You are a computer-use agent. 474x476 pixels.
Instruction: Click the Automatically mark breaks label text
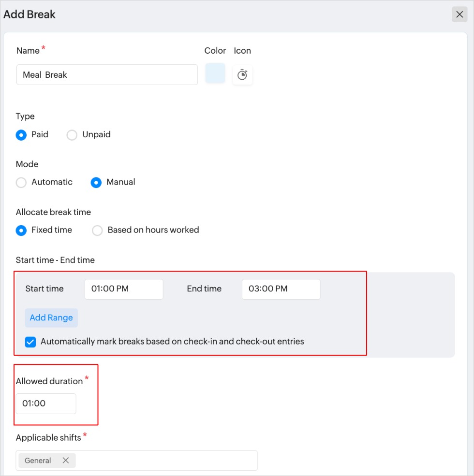pos(172,342)
